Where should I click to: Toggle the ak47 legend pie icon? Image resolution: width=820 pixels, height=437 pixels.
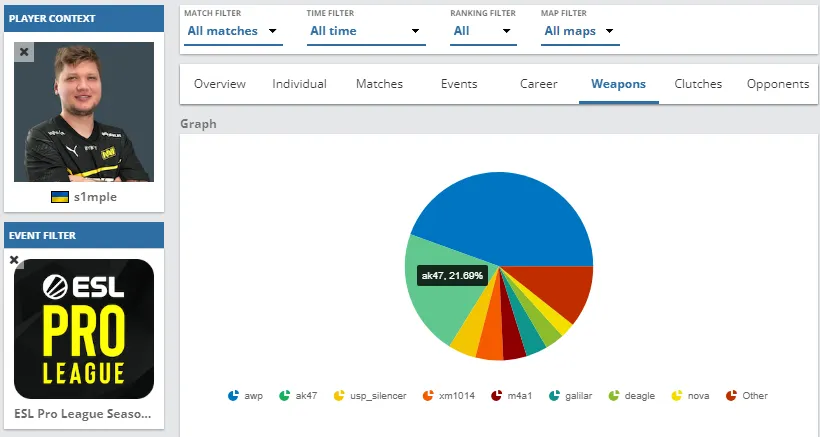[x=284, y=396]
